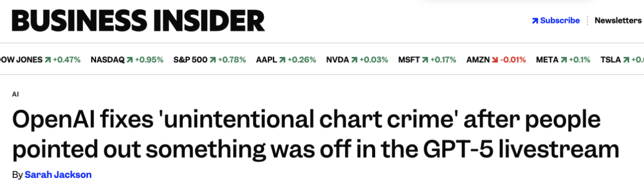Click the NASDAQ green up arrow
The image size is (644, 185).
point(130,60)
